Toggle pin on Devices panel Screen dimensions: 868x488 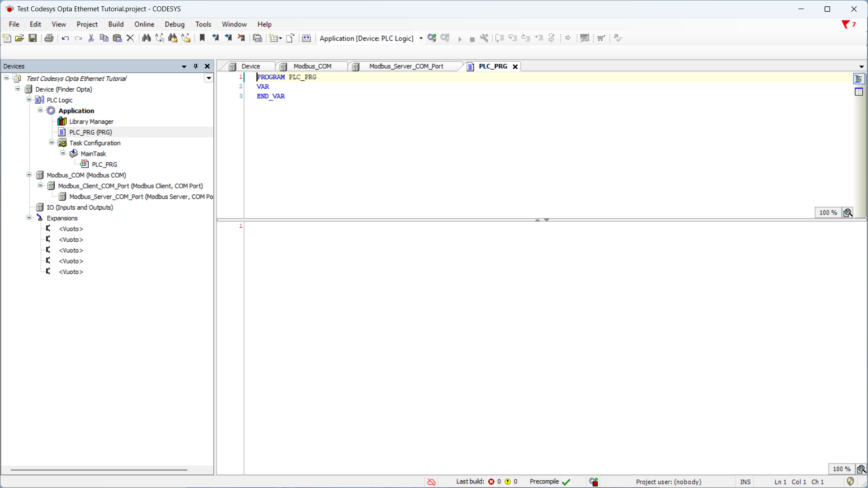196,66
